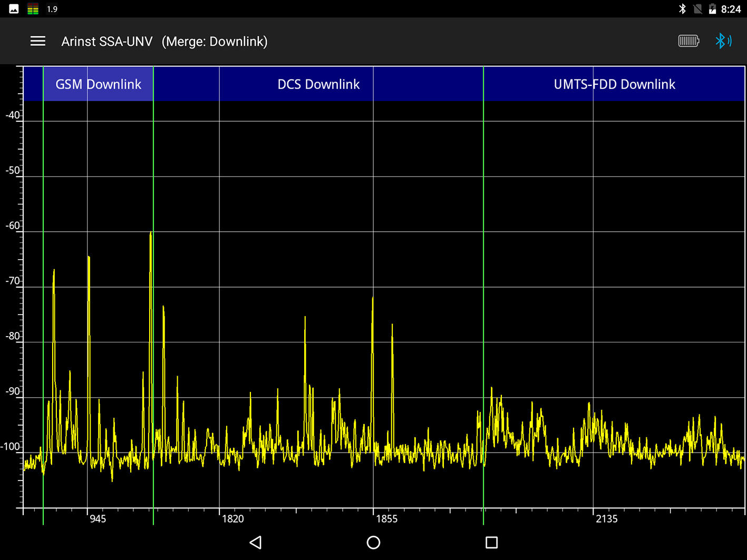Tap the 8:24 clock in status bar
747x560 pixels.
pyautogui.click(x=731, y=9)
